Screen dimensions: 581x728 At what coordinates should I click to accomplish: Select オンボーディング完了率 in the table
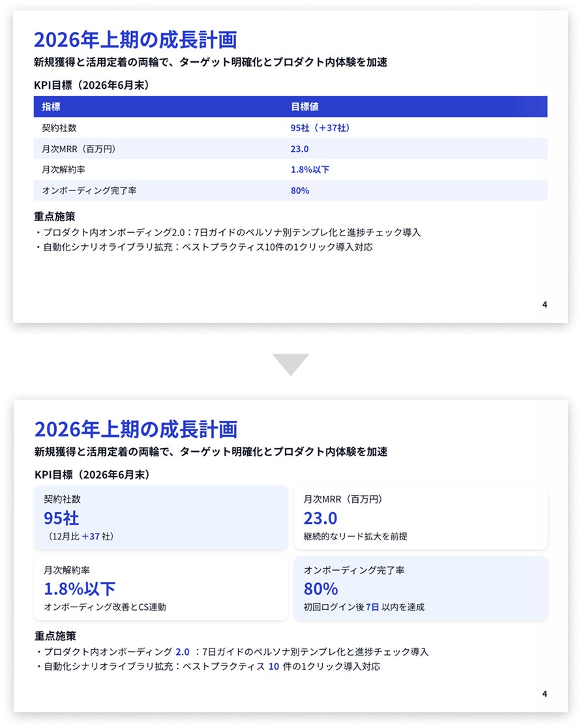(89, 190)
